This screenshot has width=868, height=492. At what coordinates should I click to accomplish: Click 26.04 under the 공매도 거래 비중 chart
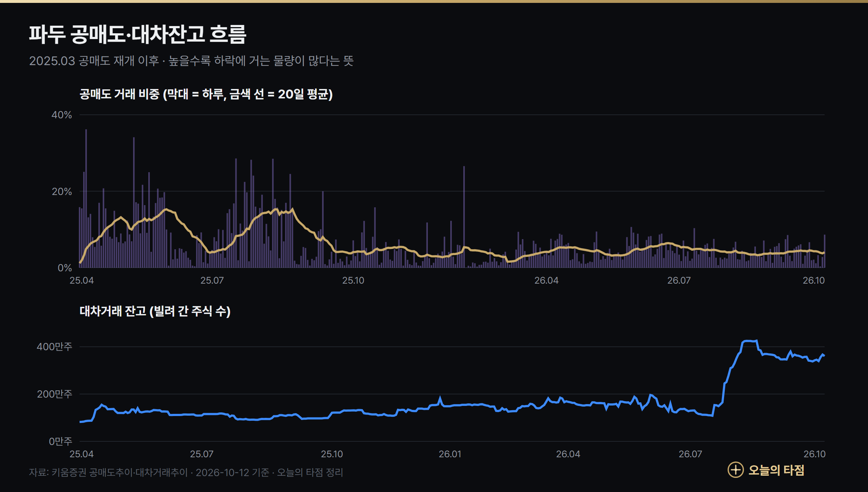click(x=546, y=280)
